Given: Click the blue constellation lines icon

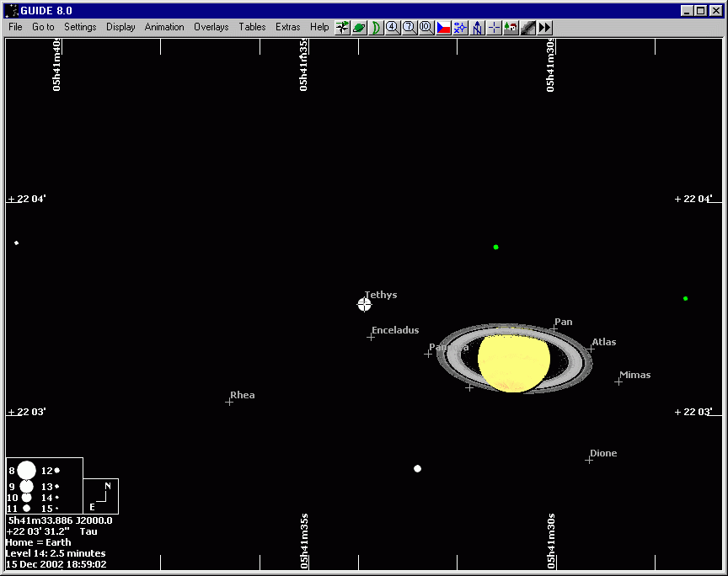Looking at the screenshot, I should 460,27.
